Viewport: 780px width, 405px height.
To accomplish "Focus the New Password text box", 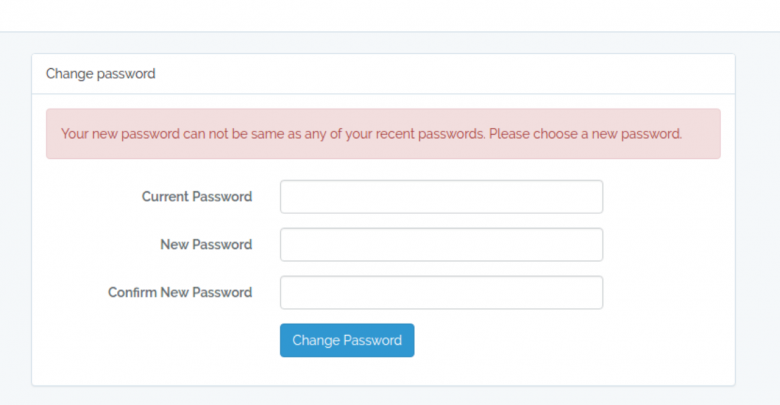I will 441,245.
